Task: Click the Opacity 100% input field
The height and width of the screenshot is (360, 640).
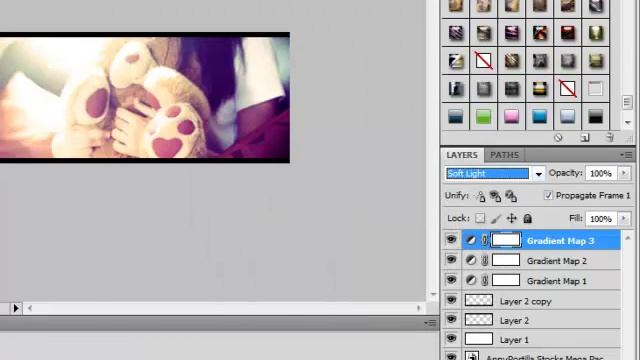Action: [x=601, y=173]
